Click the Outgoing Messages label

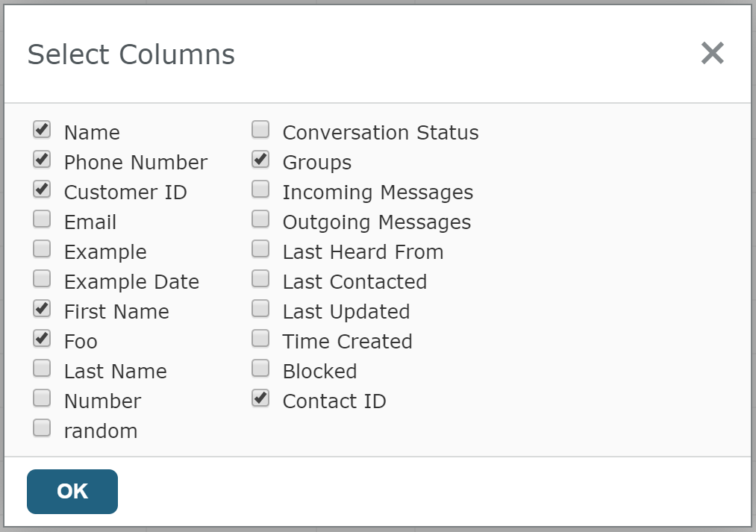pos(377,222)
